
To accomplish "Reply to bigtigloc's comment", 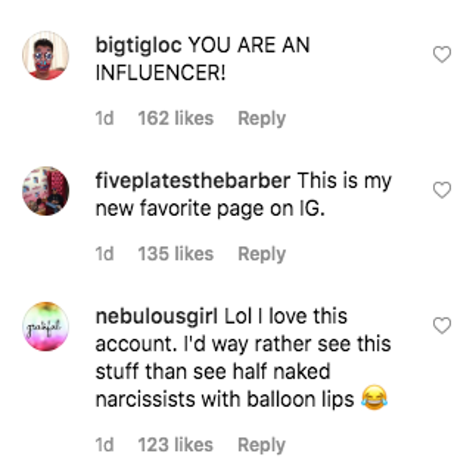I will [262, 118].
